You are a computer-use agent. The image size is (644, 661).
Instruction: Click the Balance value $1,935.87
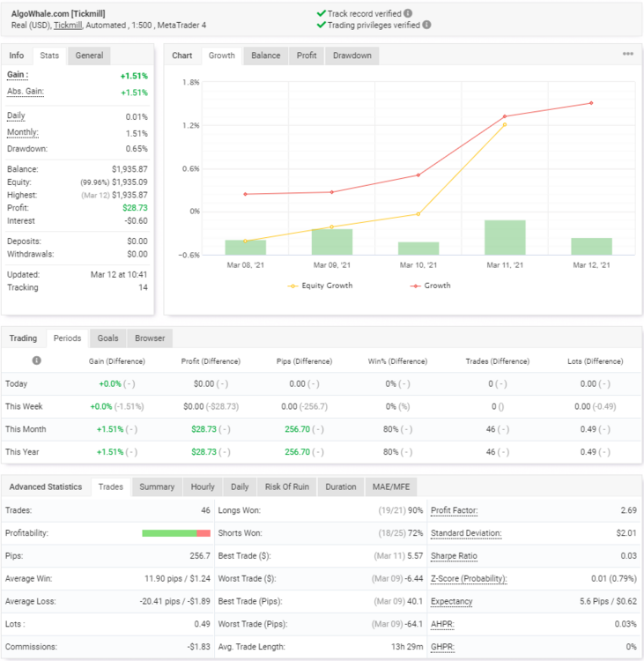point(130,169)
